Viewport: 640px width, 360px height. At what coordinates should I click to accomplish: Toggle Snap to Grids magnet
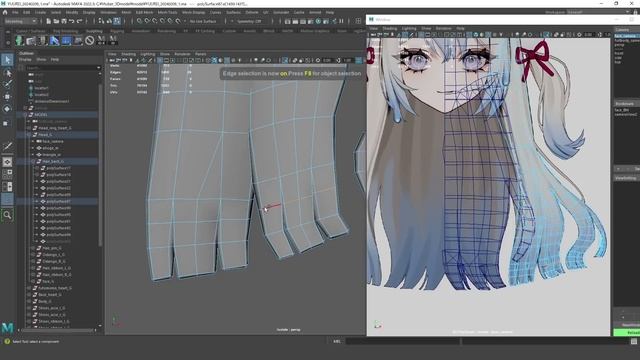tap(139, 21)
